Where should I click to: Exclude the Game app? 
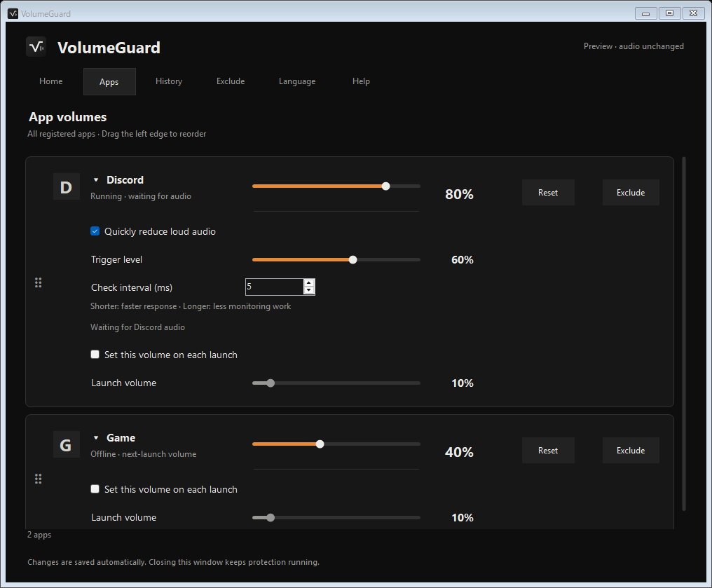(631, 451)
